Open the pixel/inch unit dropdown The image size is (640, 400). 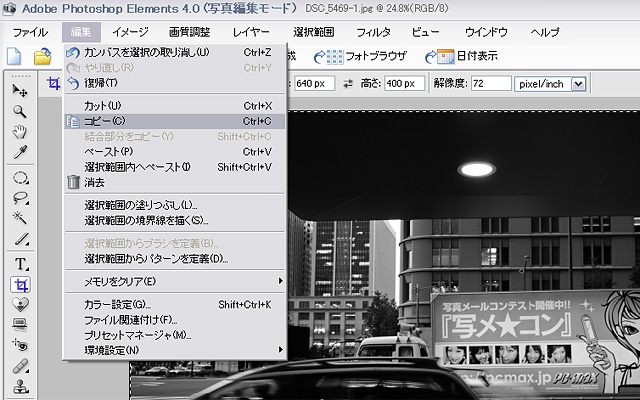pyautogui.click(x=578, y=84)
